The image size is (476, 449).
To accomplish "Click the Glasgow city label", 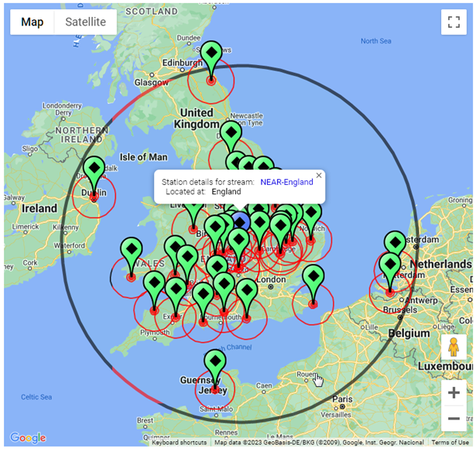I will coord(151,82).
